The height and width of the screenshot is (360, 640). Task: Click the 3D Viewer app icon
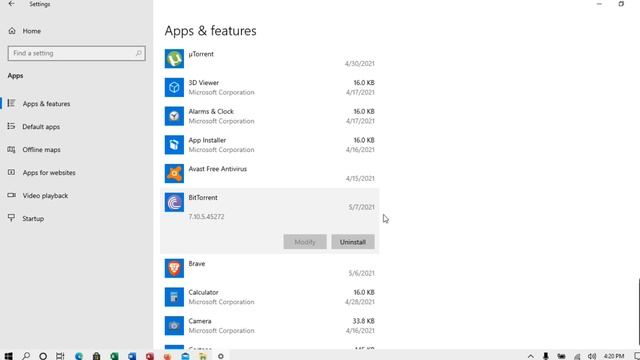coord(174,87)
